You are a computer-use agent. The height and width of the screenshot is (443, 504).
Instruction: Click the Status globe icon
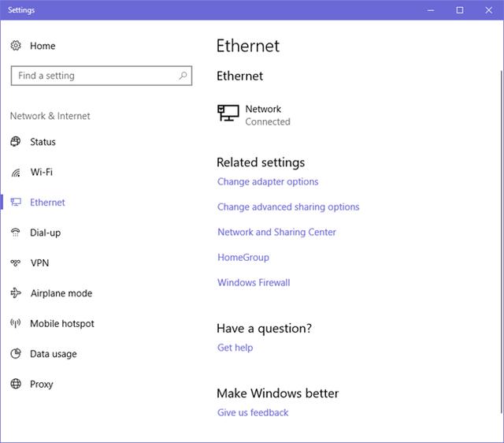16,142
